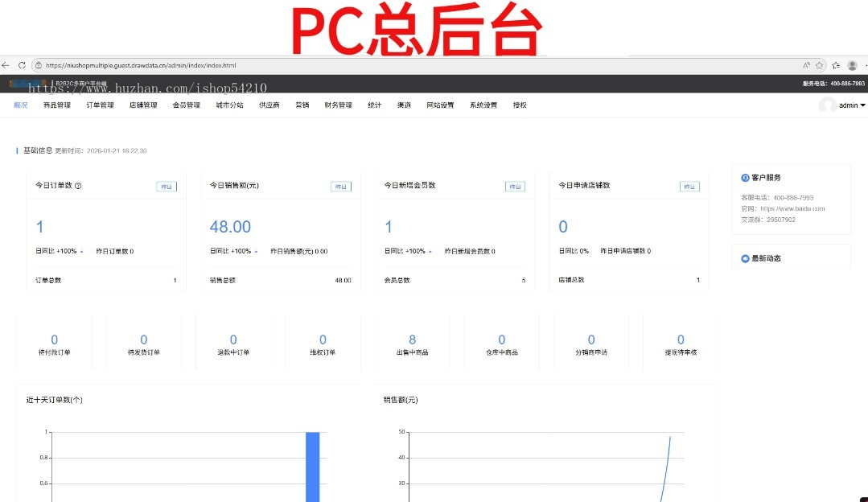Screen dimensions: 868x502
Task: Open the 城市分站 menu
Action: tap(230, 105)
